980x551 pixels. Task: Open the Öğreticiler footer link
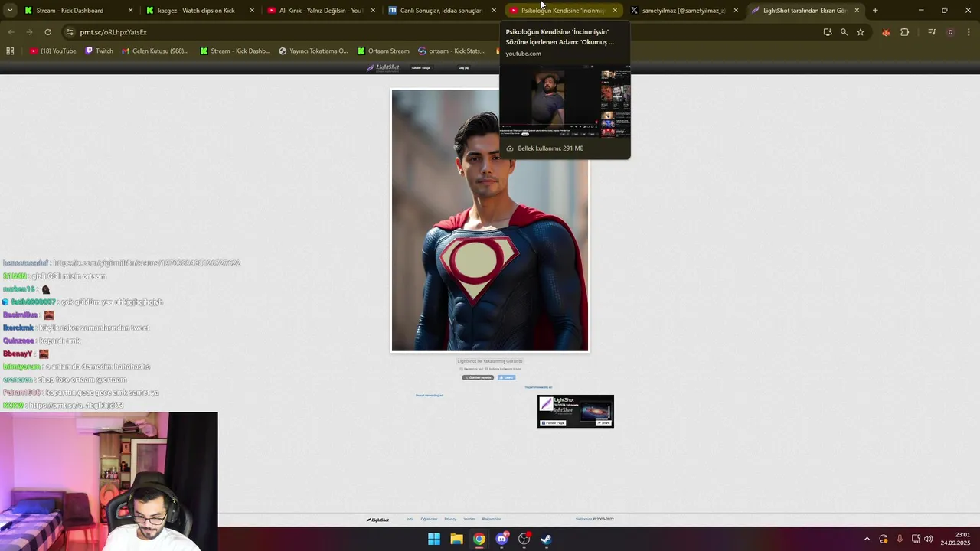(x=429, y=519)
